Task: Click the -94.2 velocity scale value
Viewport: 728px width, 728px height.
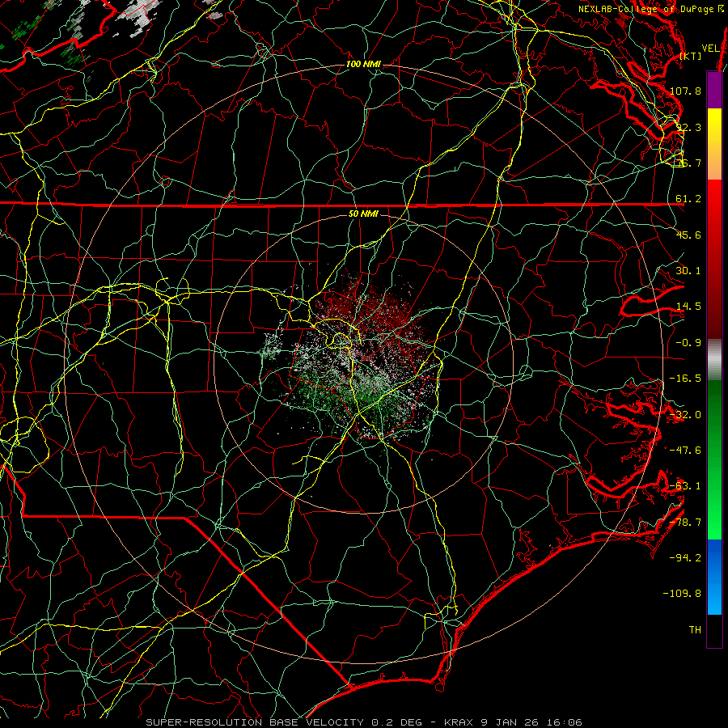Action: (x=685, y=557)
